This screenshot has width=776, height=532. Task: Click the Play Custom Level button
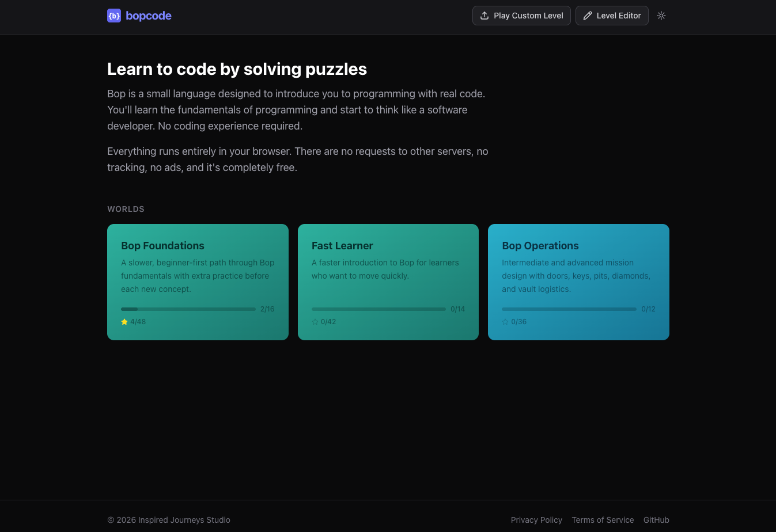tap(521, 16)
